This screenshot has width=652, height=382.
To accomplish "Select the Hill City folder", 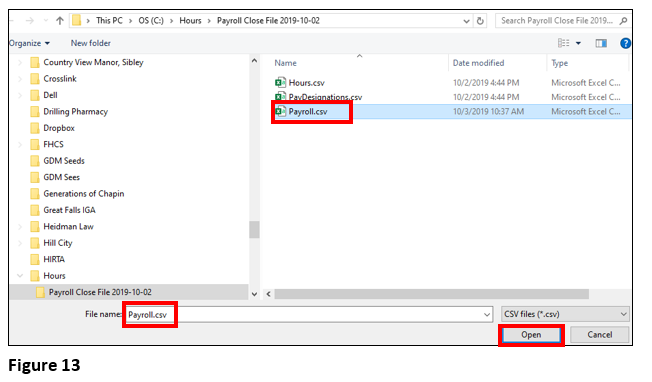I will click(57, 243).
